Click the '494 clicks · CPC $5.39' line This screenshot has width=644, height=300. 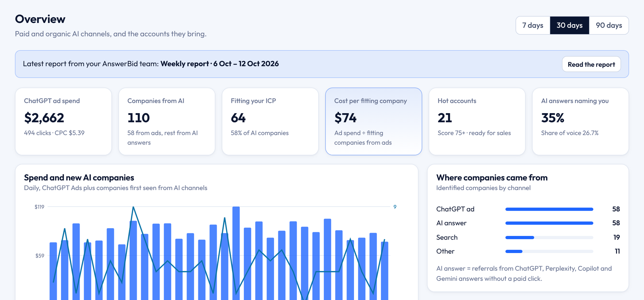[54, 133]
